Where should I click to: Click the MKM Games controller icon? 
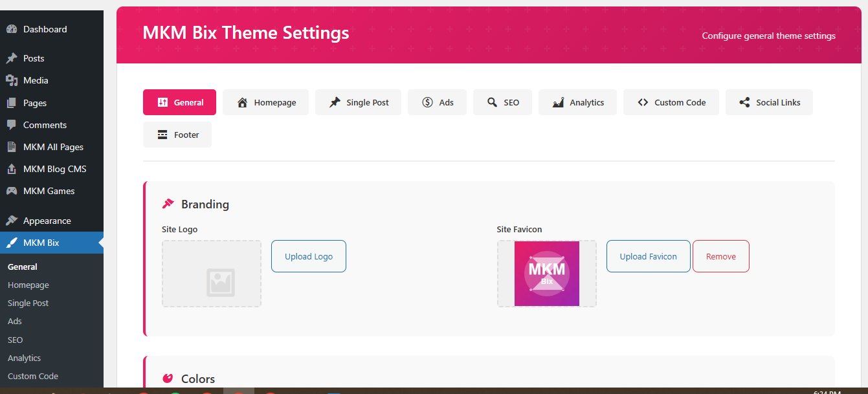pos(12,191)
